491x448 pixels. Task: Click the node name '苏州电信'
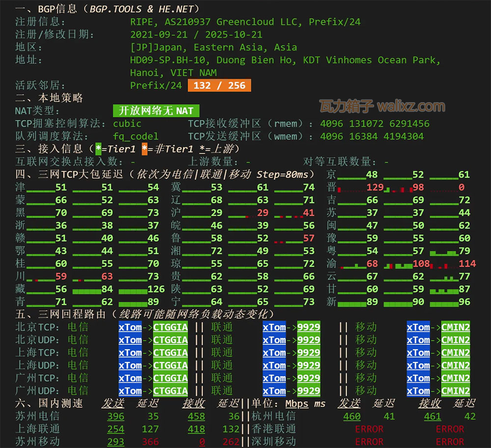point(37,416)
